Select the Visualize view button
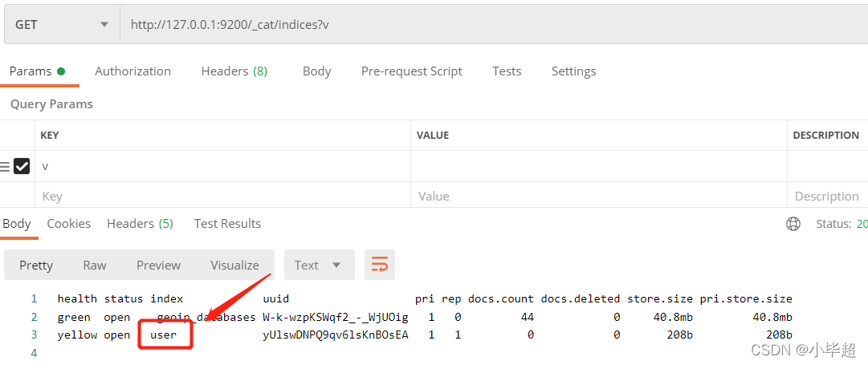 234,266
